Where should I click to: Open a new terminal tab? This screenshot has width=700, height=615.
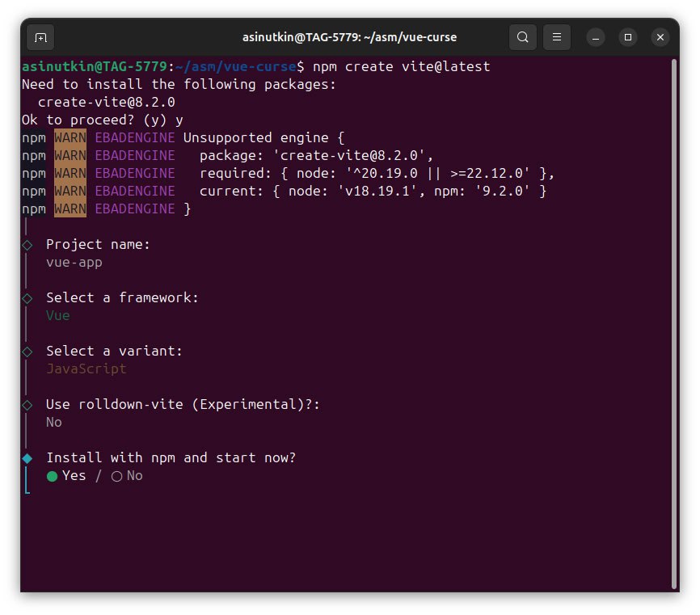(x=40, y=37)
